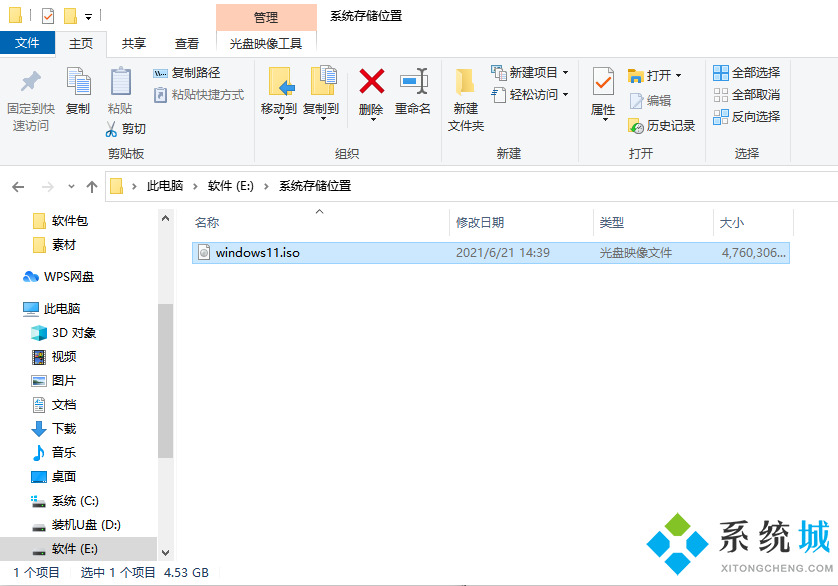
Task: Open the New item (新建项目) dropdown
Action: [x=565, y=73]
